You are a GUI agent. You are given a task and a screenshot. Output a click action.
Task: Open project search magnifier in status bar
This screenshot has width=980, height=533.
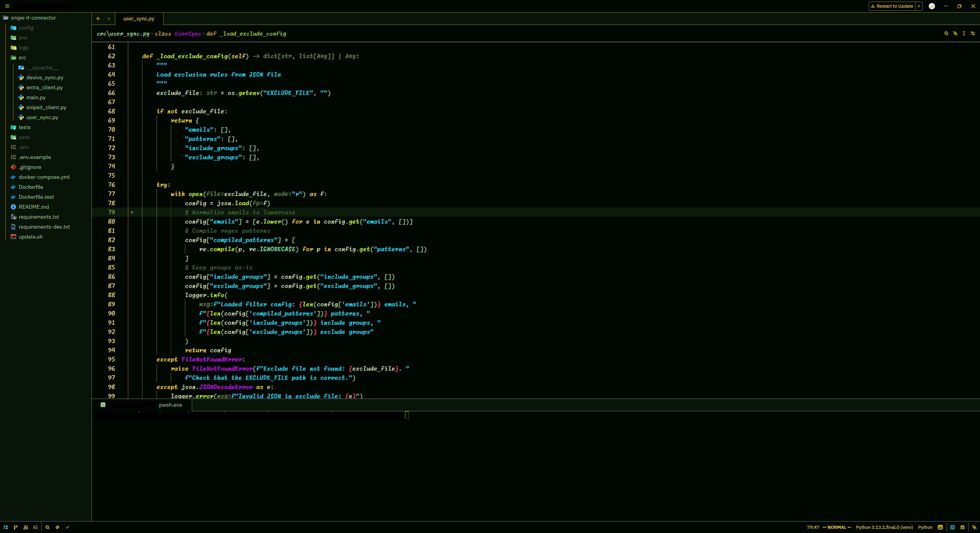47,527
